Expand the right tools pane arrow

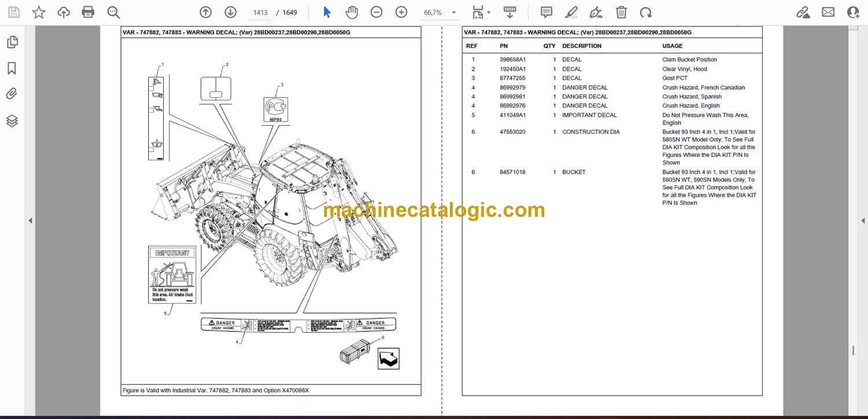(863, 220)
